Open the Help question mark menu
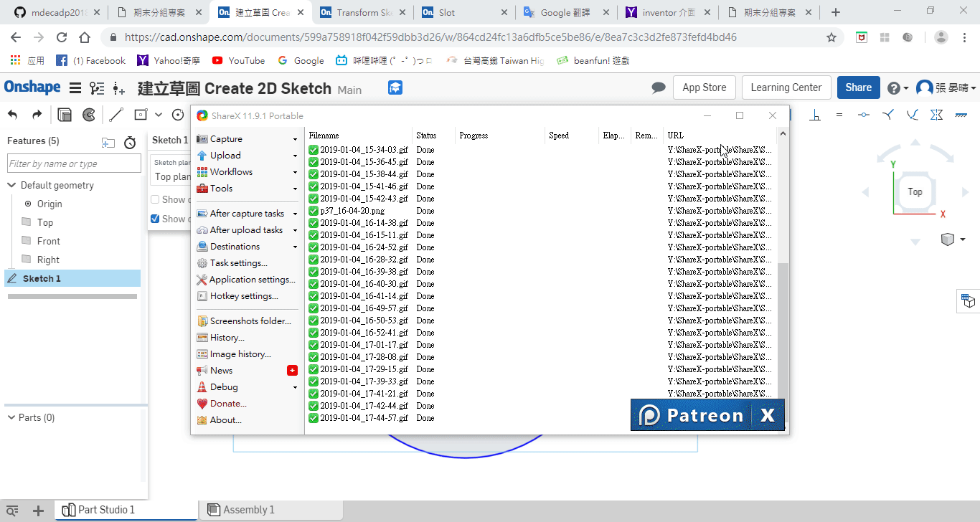Screen dimensions: 980x522 point(897,88)
